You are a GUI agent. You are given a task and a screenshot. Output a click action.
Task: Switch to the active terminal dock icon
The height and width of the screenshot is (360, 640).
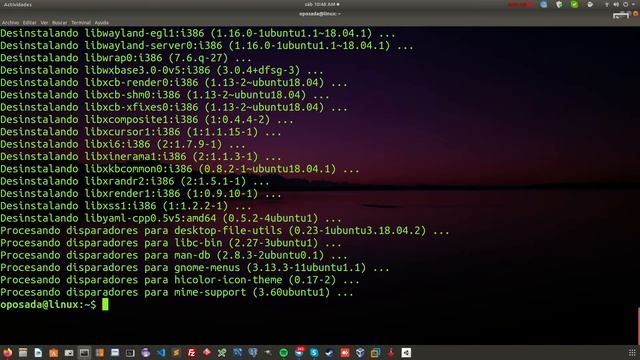click(84, 353)
